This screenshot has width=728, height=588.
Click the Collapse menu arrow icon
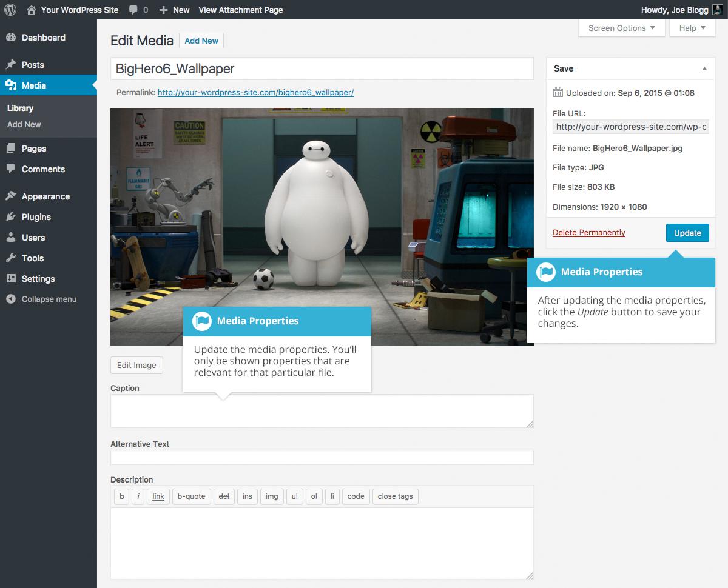click(x=11, y=299)
